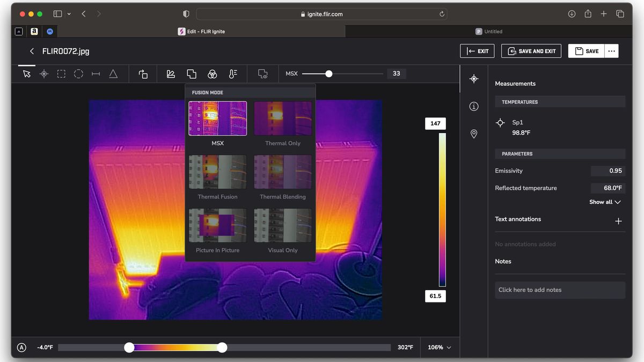This screenshot has width=644, height=362.
Task: Click the MSX blending slider handle
Action: pos(328,73)
